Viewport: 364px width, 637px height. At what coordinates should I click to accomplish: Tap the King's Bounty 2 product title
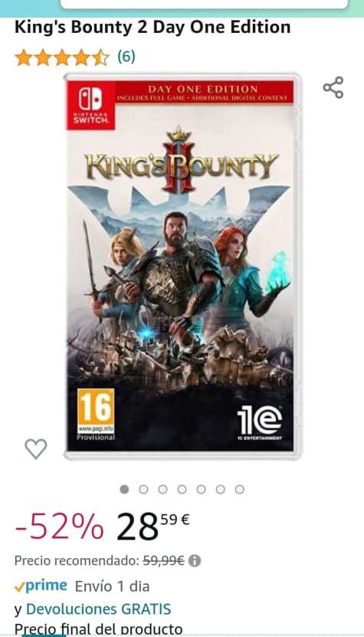pos(152,28)
